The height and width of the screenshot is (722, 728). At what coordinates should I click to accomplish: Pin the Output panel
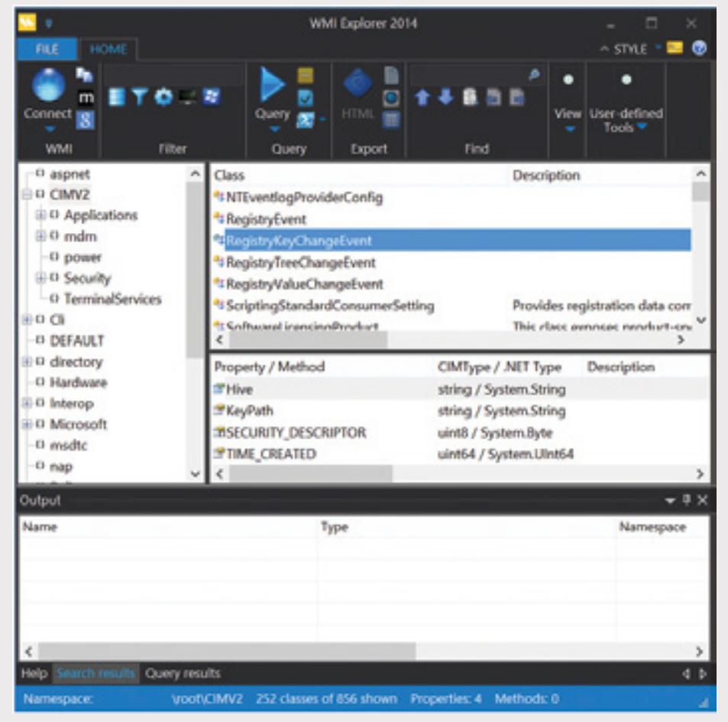687,500
